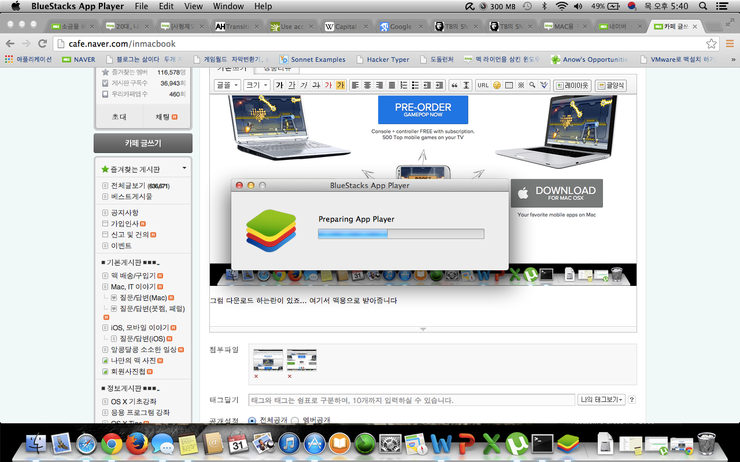
Task: Insert bulleted list in editor
Action: (415, 85)
